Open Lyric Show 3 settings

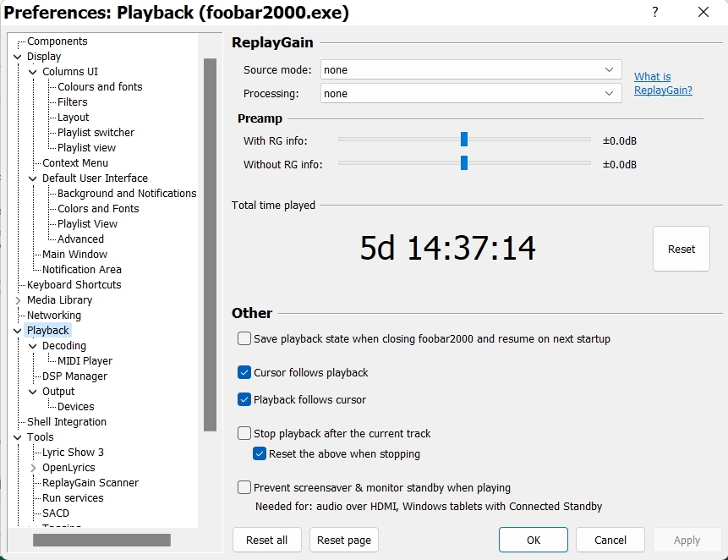[73, 453]
